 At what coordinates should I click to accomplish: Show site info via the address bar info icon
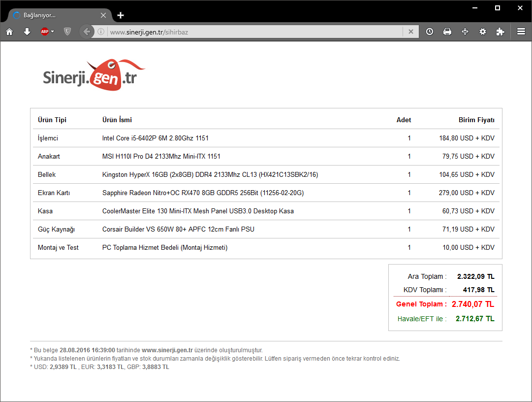tap(101, 32)
